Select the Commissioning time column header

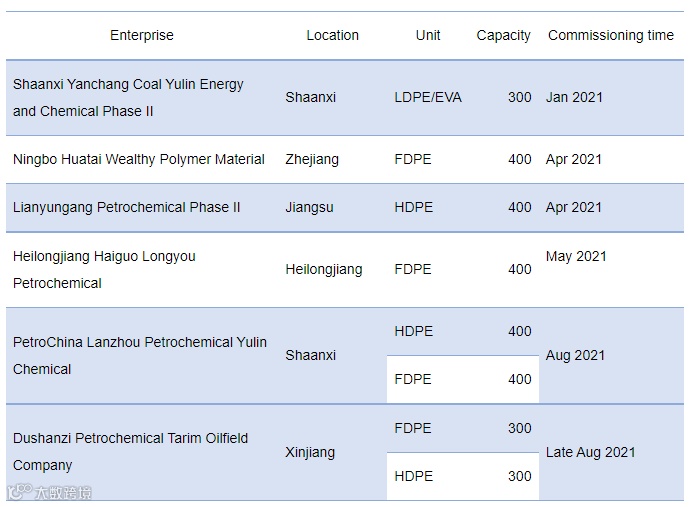(610, 35)
